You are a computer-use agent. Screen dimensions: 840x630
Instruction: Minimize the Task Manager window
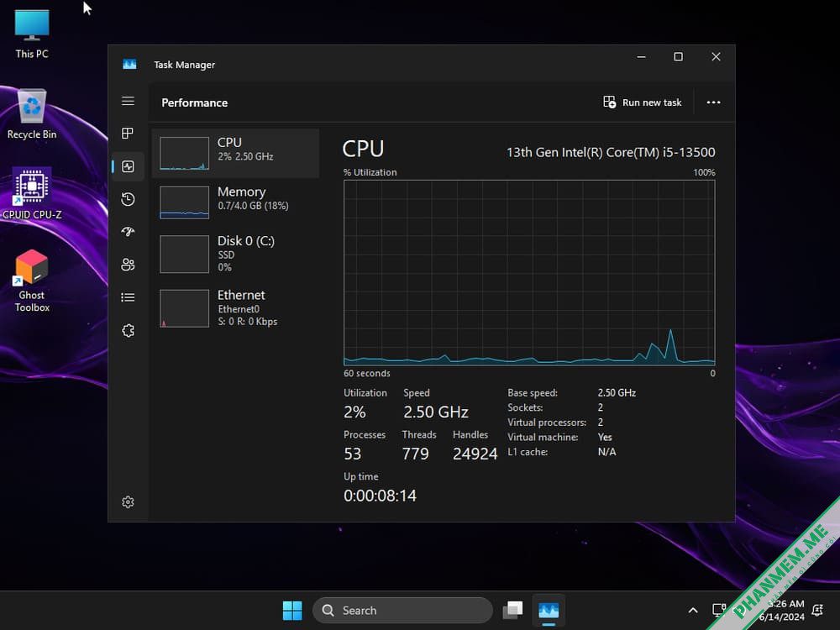coord(641,57)
